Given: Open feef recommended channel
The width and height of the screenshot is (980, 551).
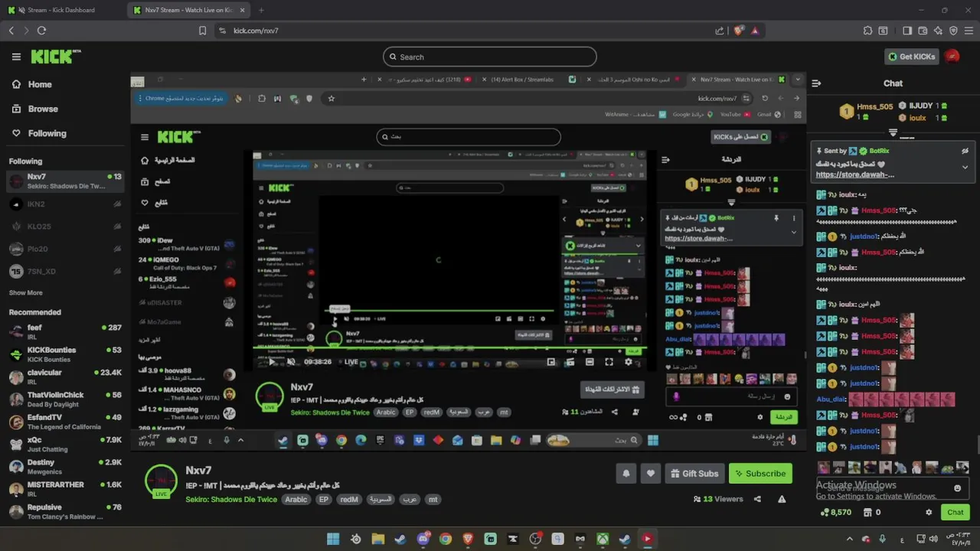Looking at the screenshot, I should (x=64, y=332).
